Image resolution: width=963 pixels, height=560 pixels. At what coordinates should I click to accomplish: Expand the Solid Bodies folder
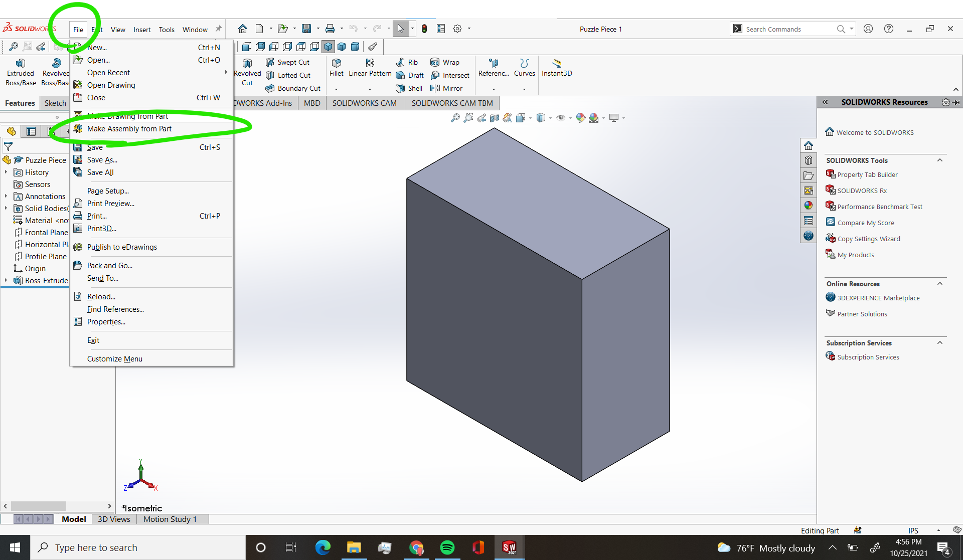point(7,208)
